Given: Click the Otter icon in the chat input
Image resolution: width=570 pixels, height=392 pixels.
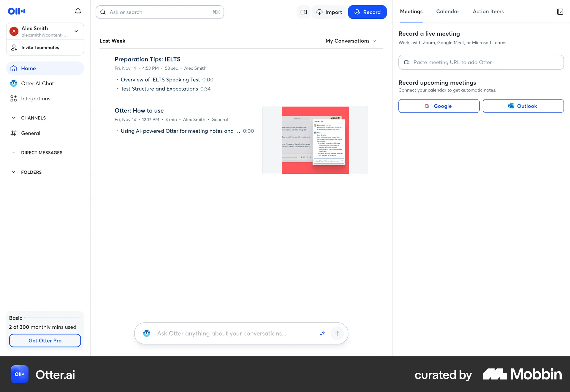Looking at the screenshot, I should (x=147, y=333).
